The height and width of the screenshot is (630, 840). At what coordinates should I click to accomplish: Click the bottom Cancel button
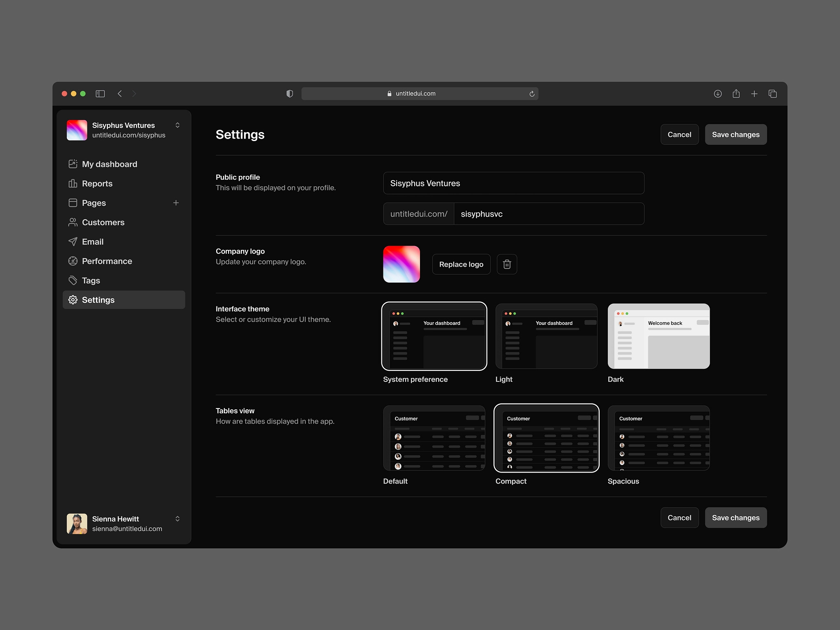tap(679, 518)
